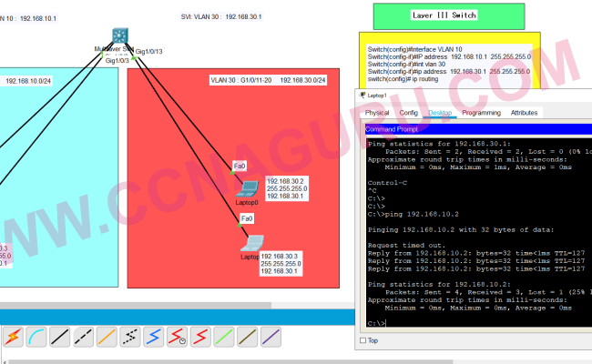
Task: Select the blue zigzag Coaxial cable
Action: [153, 337]
